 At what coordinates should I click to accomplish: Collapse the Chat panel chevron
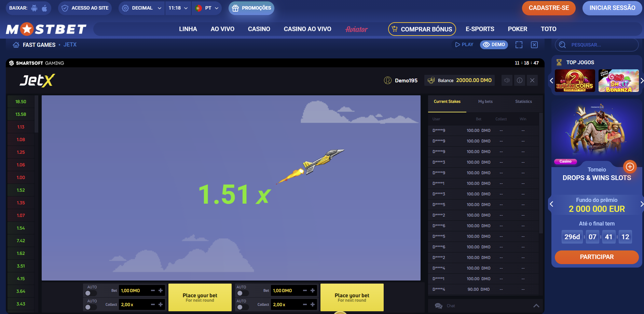point(536,306)
